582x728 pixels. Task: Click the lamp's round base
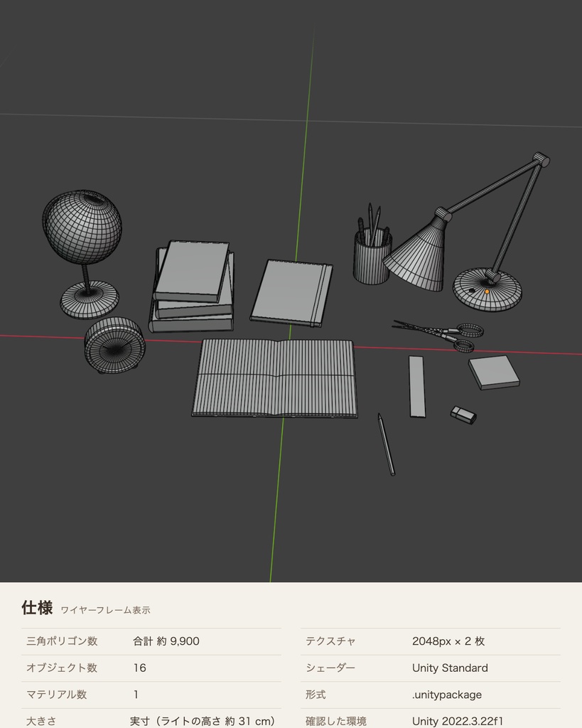point(487,289)
